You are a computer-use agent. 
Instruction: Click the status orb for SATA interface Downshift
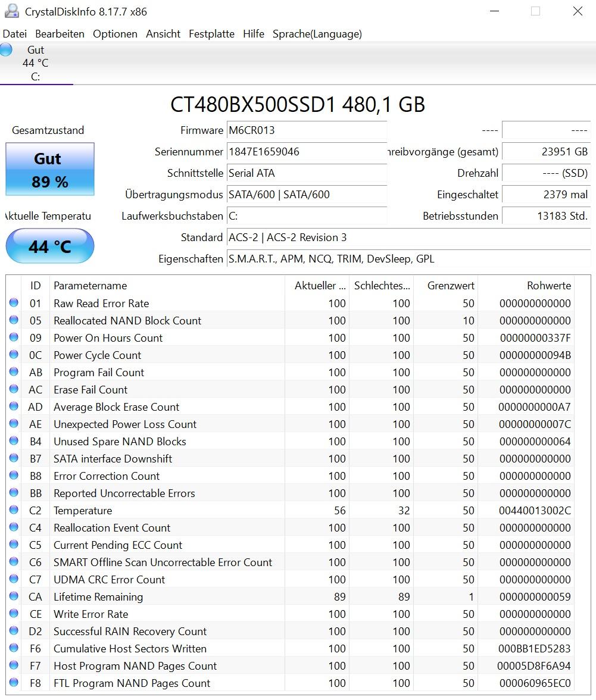coord(14,458)
